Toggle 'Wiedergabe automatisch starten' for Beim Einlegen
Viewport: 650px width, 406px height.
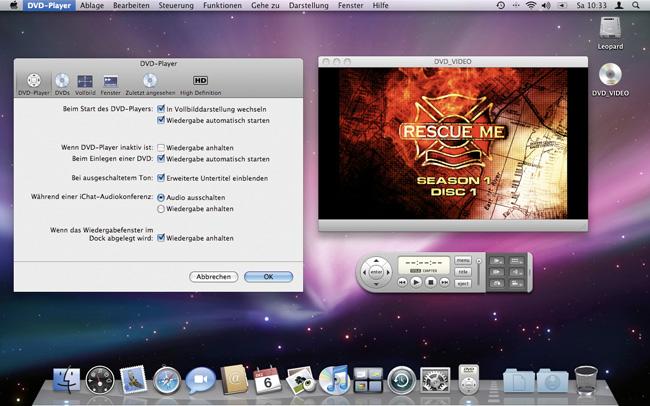tap(161, 159)
